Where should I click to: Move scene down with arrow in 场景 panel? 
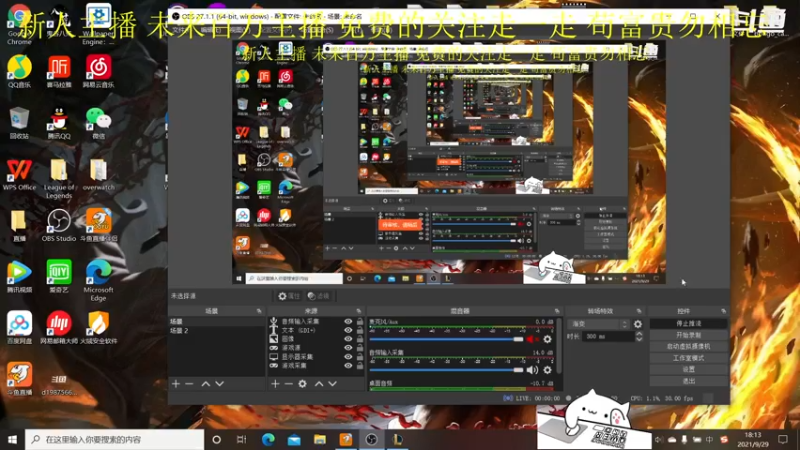click(x=219, y=384)
